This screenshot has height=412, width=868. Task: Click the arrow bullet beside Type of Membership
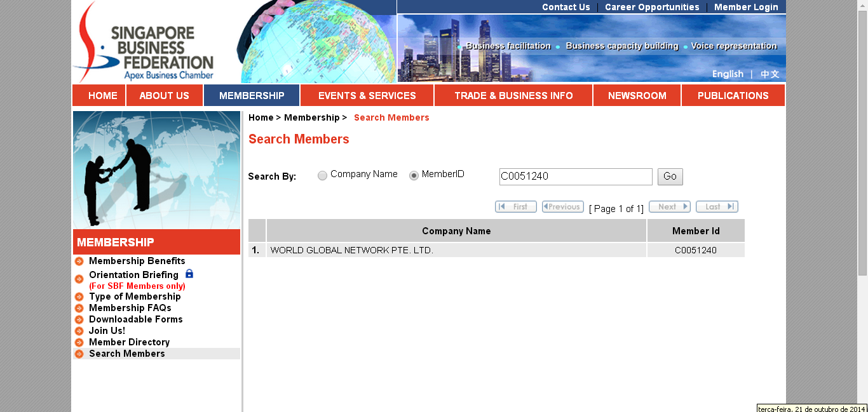pos(79,296)
